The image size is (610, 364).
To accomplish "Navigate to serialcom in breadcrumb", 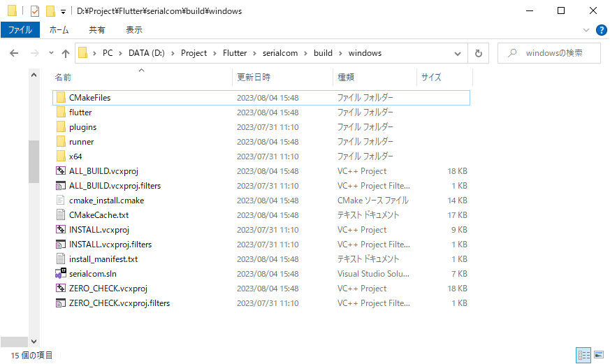I will click(x=280, y=53).
